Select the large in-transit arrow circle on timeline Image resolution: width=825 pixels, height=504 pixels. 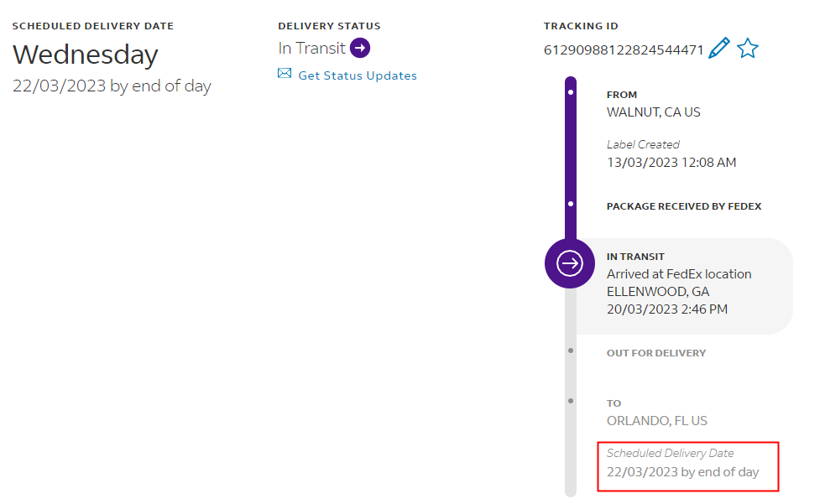tap(571, 263)
